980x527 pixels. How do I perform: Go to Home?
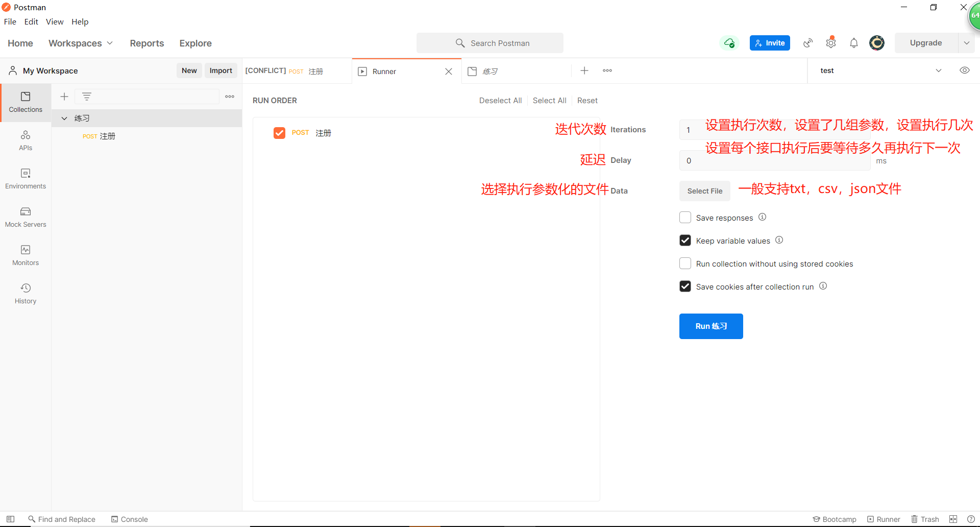click(x=20, y=43)
